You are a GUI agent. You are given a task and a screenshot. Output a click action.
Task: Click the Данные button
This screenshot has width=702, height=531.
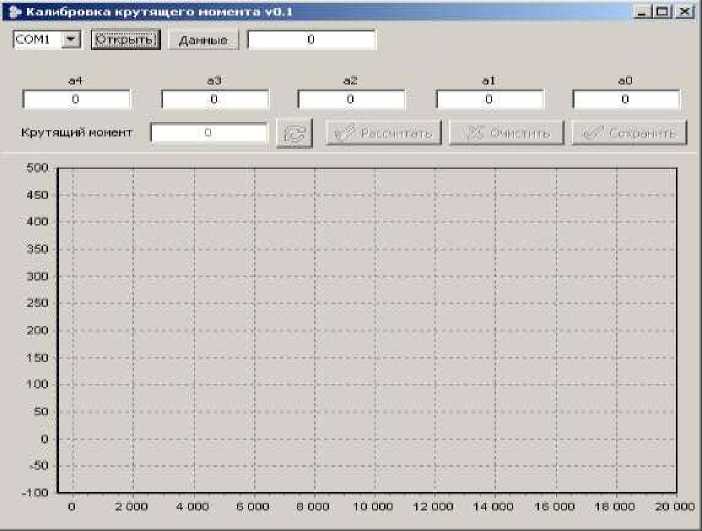(203, 40)
